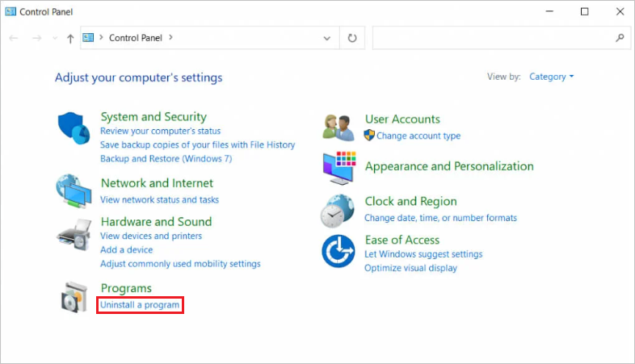Viewport: 635px width, 364px height.
Task: Click Change account type link
Action: 418,136
